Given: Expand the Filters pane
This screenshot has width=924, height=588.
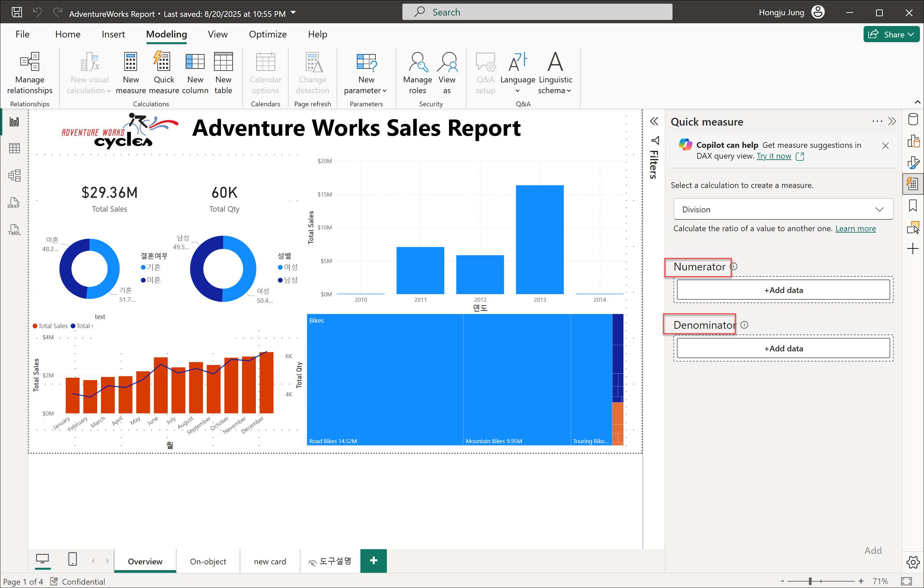Looking at the screenshot, I should (x=654, y=121).
